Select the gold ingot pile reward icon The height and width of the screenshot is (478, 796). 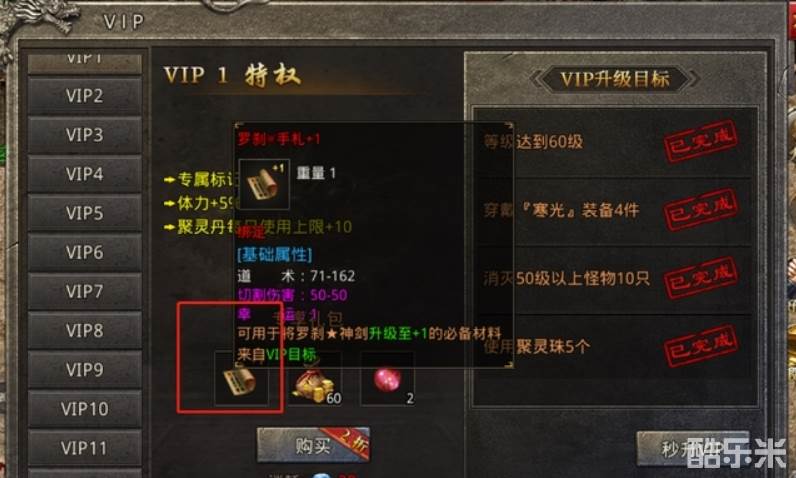(315, 380)
